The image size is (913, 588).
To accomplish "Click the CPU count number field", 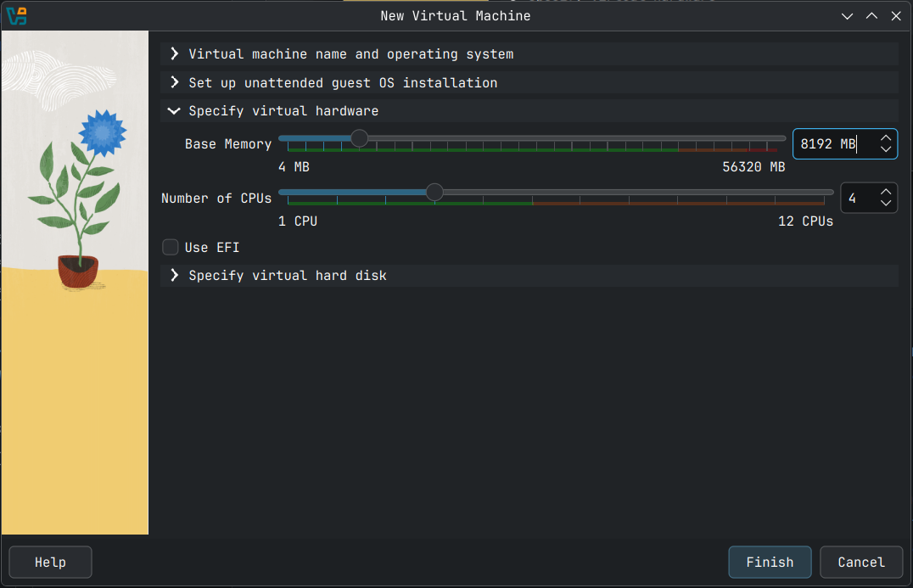I will click(857, 199).
